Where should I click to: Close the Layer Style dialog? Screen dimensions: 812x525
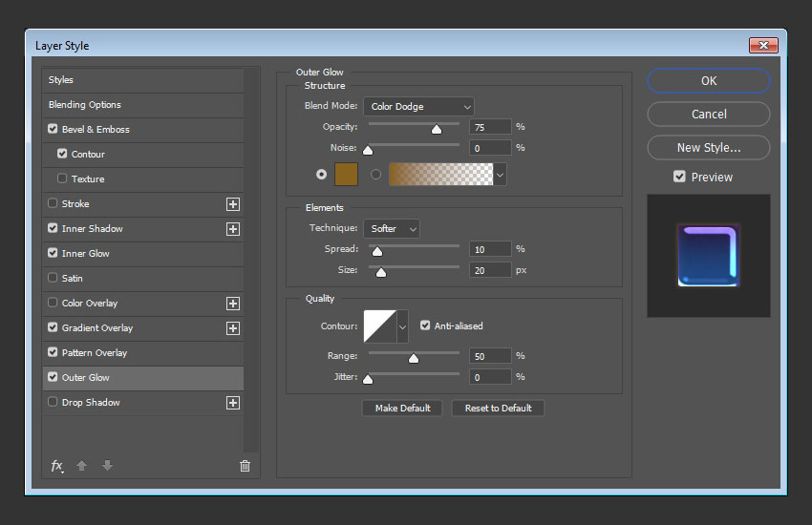point(763,46)
